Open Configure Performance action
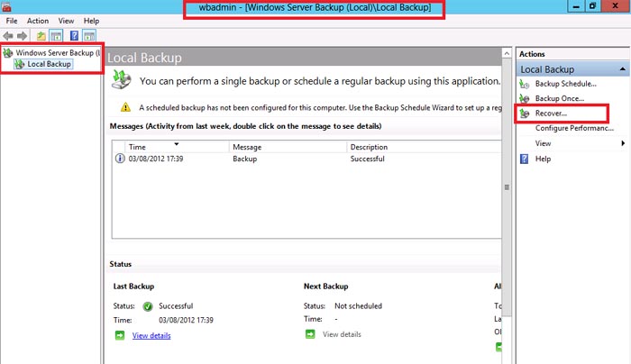 574,128
